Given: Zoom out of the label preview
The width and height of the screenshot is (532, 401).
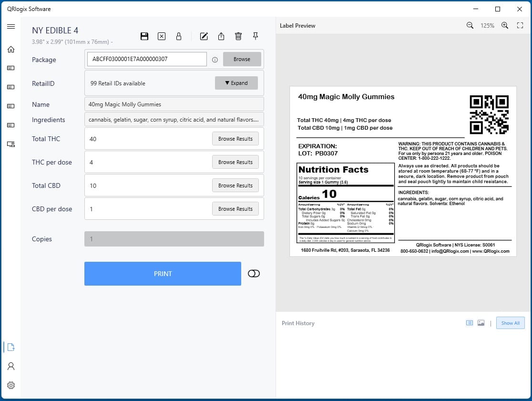Looking at the screenshot, I should tap(470, 26).
